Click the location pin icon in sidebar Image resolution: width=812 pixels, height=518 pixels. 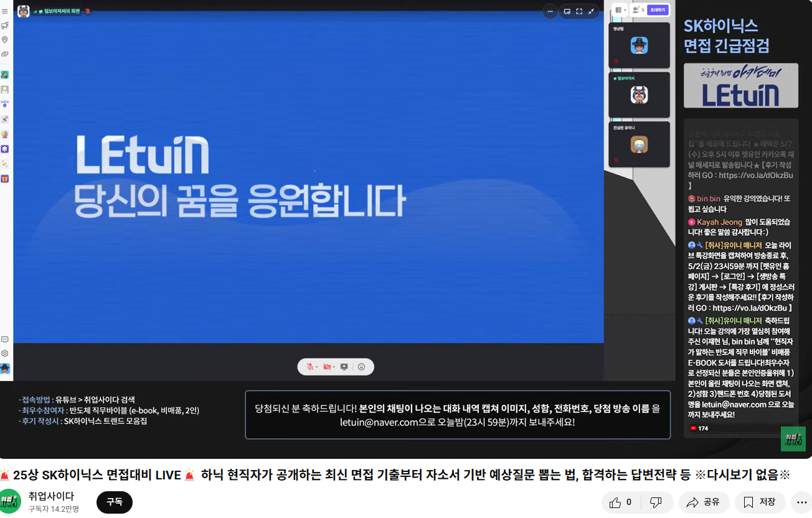tap(4, 40)
